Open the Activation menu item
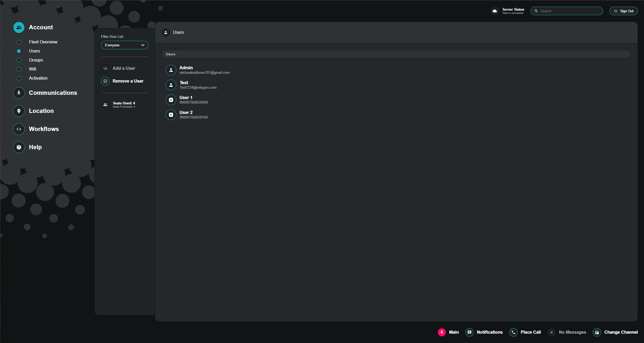 tap(38, 78)
